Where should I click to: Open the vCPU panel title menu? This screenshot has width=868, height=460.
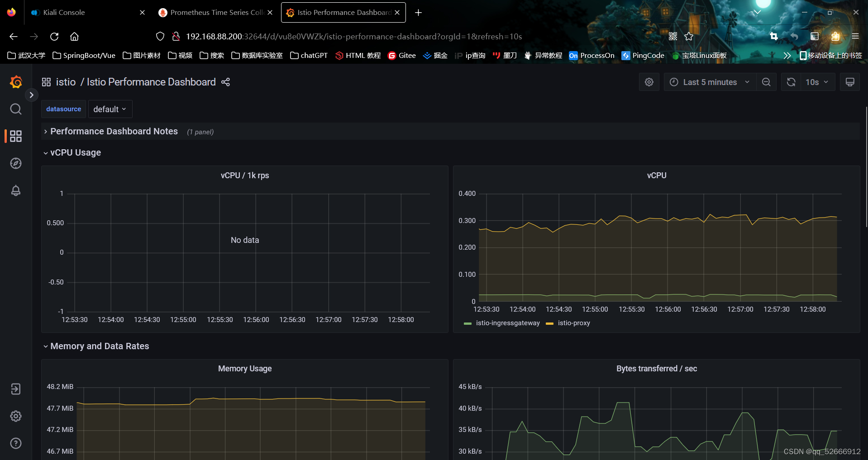point(657,175)
